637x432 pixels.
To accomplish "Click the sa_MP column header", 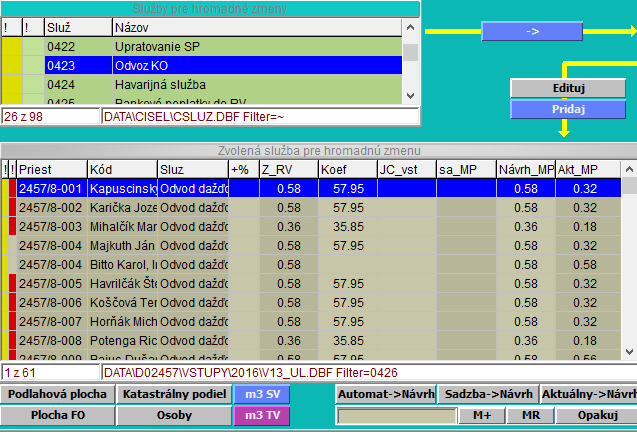I will [466, 169].
